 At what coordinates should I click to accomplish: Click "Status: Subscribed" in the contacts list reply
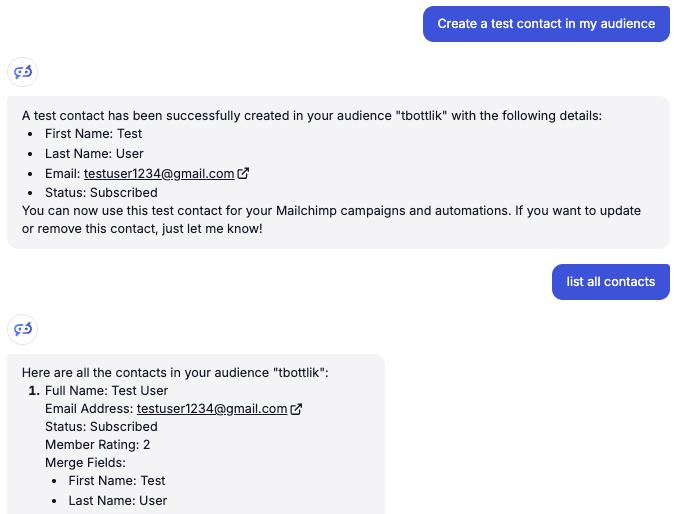101,427
